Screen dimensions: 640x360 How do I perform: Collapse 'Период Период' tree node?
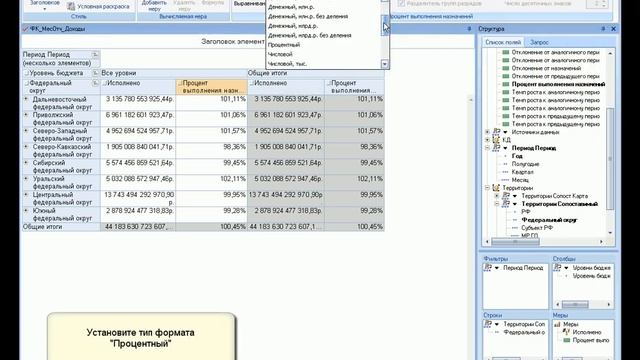(x=487, y=148)
